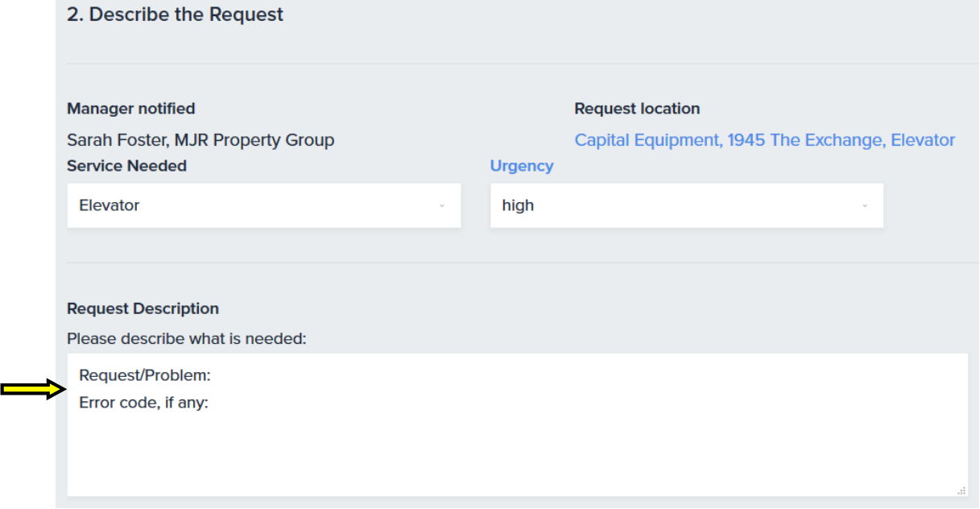The width and height of the screenshot is (980, 509).
Task: Click the yellow arrow pointing at the text area
Action: click(x=33, y=390)
